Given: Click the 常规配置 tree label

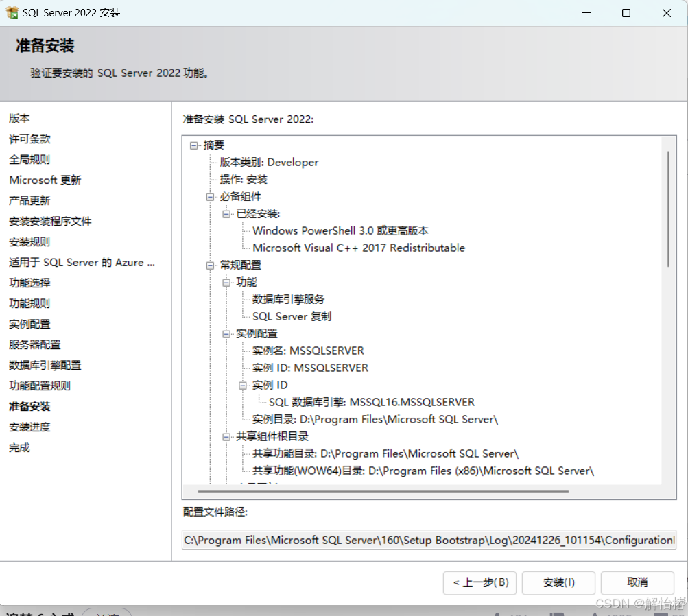Looking at the screenshot, I should point(241,265).
